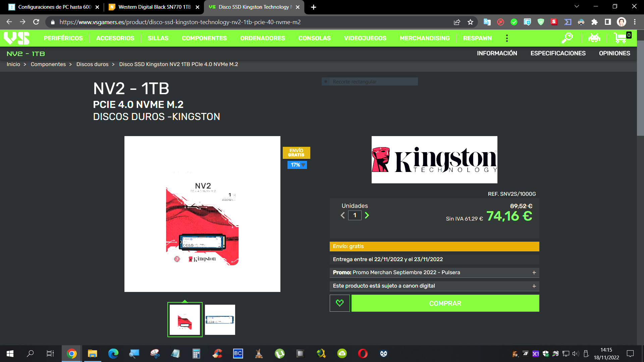The image size is (644, 362).
Task: Open the shopping cart icon
Action: tap(620, 38)
